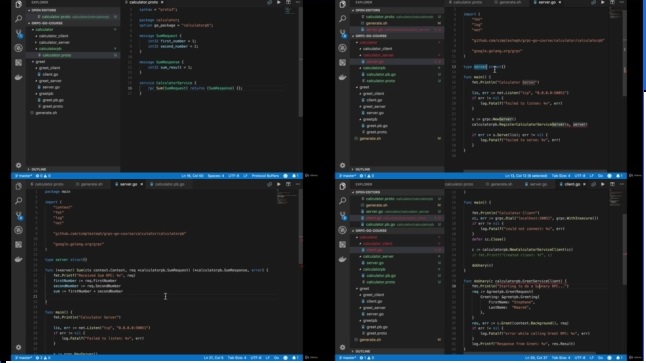Screen dimensions: 646x363
Task: Open greet.proto in bottom-right window explorer
Action: pos(377,333)
